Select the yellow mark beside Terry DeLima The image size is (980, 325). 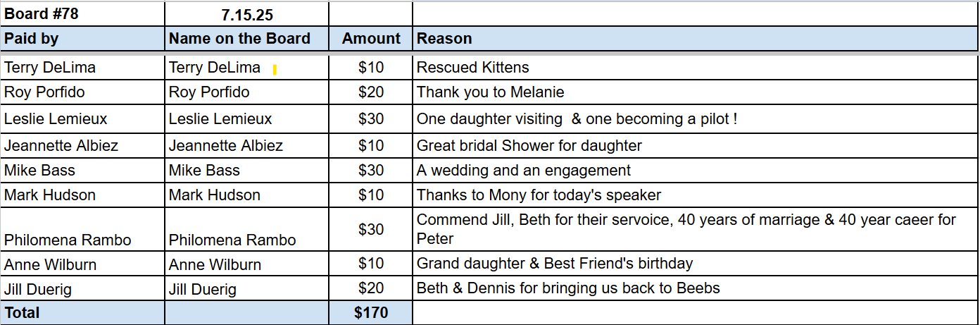tap(275, 69)
